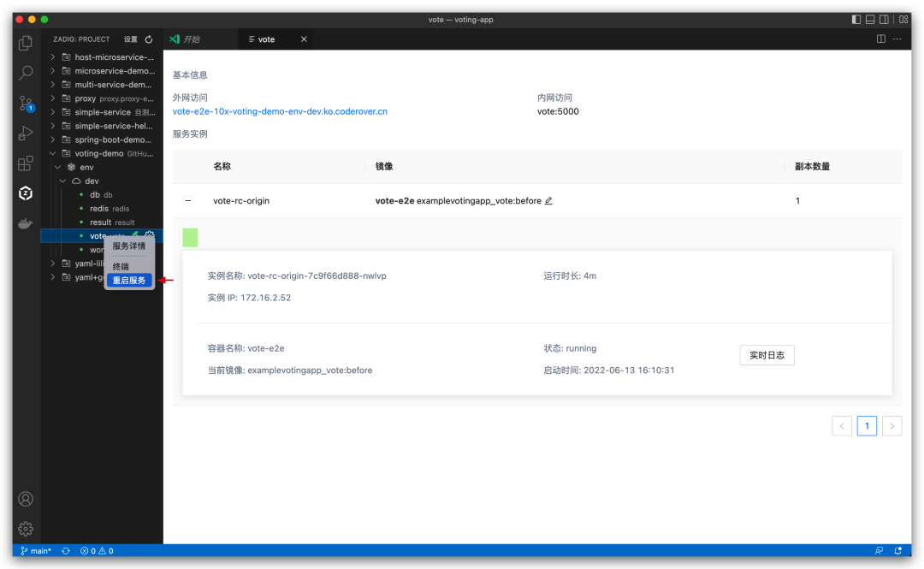Click the 实时日志 button
This screenshot has height=569, width=924.
pos(767,354)
